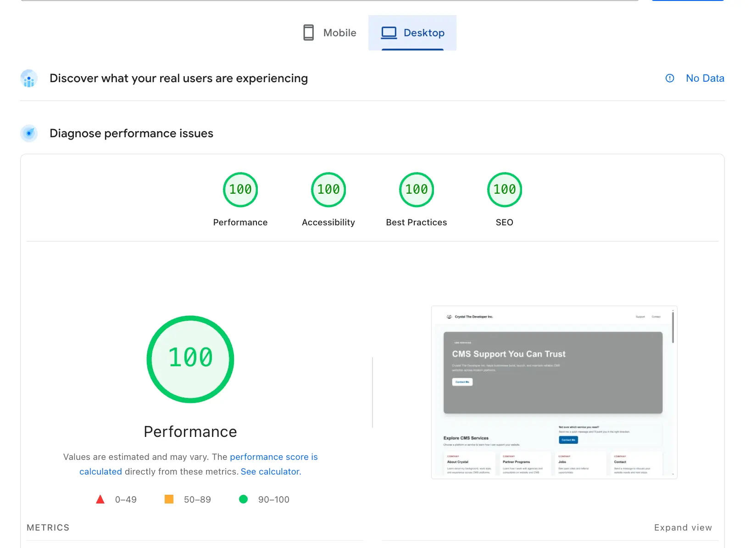
Task: Click the No Data link
Action: pos(705,78)
